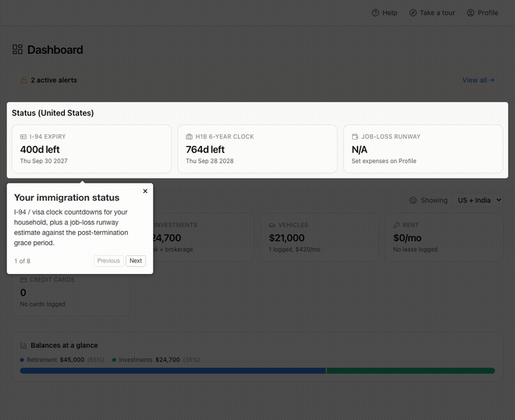515x420 pixels.
Task: Open the US + India showing dropdown
Action: click(478, 200)
